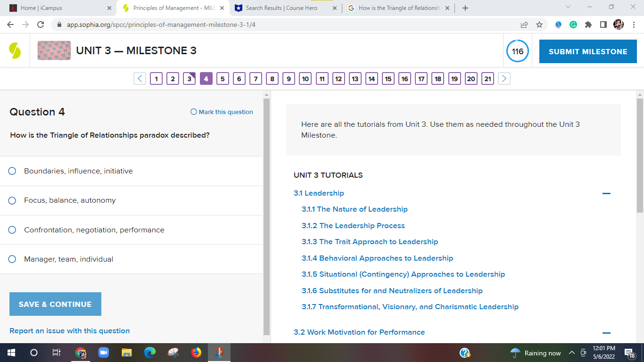Screen dimensions: 644x362
Task: Select answer Focus, balance, autonomy
Action: click(x=13, y=200)
